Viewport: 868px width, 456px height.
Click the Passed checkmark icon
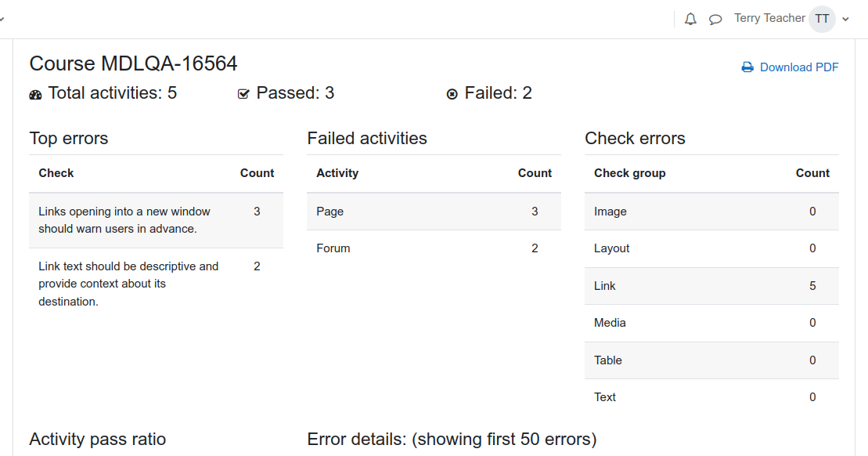click(x=243, y=94)
